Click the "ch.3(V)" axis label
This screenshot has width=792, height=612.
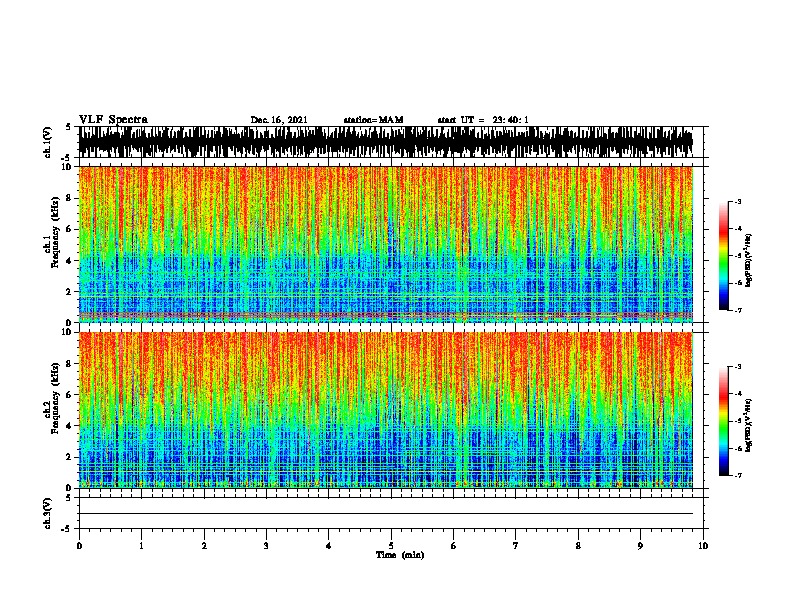click(48, 513)
